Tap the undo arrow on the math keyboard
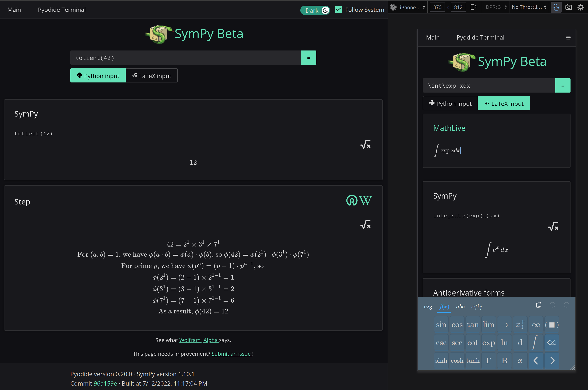This screenshot has width=588, height=390. pos(552,304)
